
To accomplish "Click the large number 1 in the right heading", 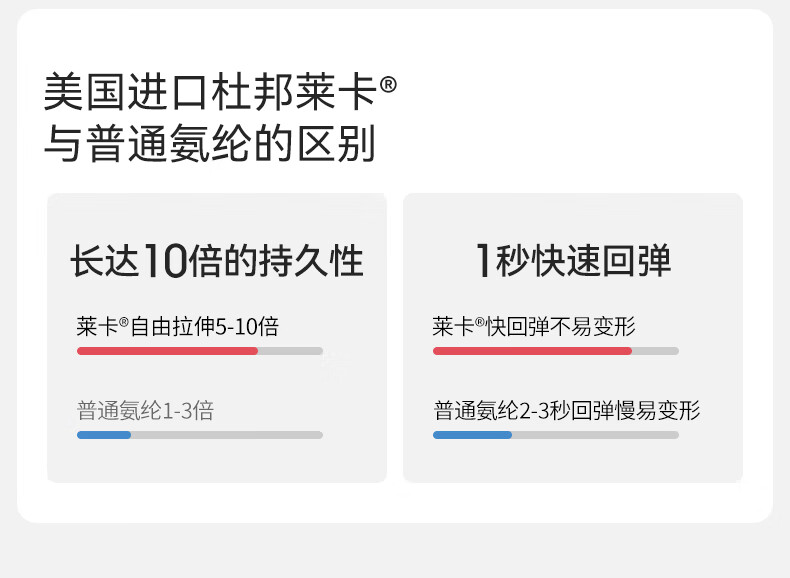I will click(x=483, y=262).
